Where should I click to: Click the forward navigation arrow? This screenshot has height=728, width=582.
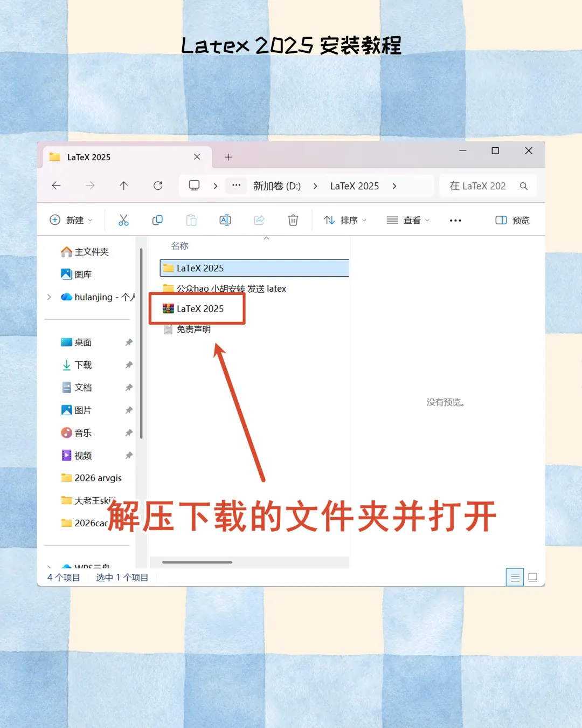(x=90, y=186)
